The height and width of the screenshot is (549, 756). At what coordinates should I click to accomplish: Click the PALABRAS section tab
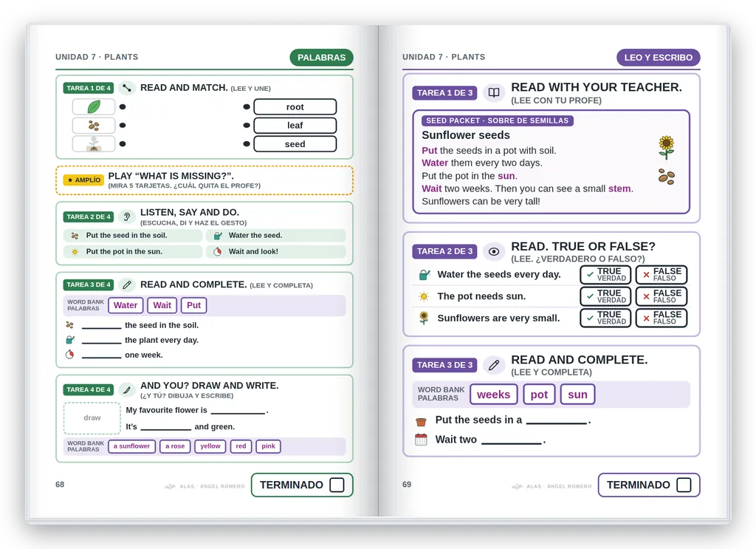coord(322,58)
